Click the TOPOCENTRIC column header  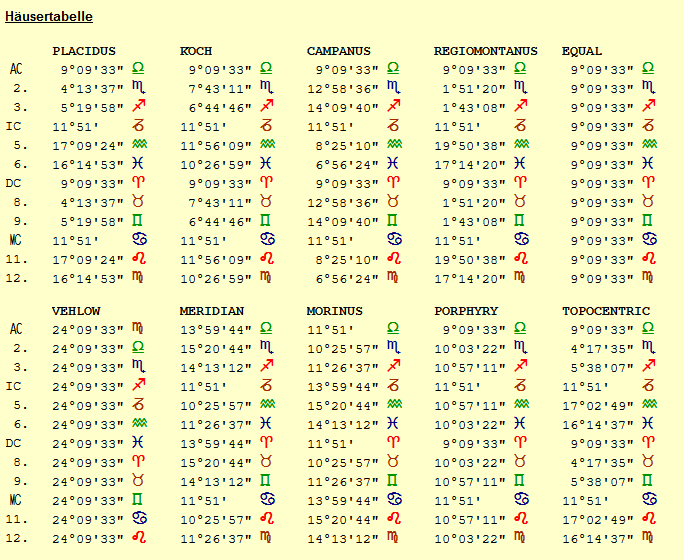(x=606, y=311)
